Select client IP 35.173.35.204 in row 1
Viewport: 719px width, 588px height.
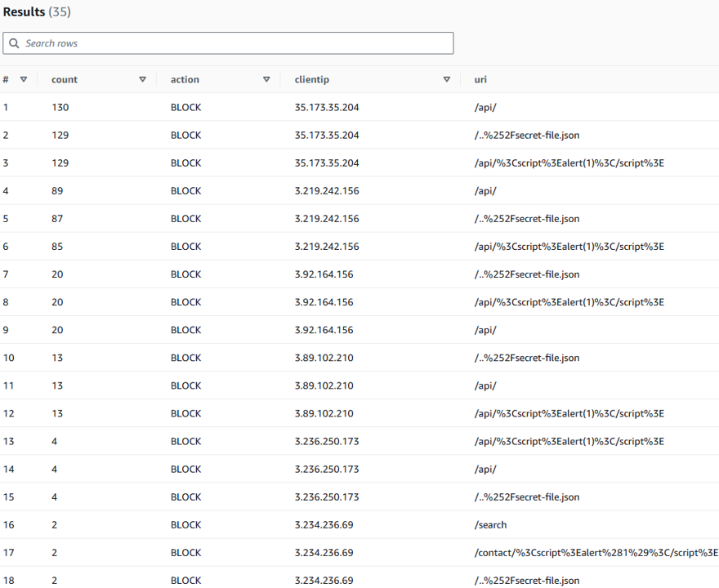click(x=326, y=107)
